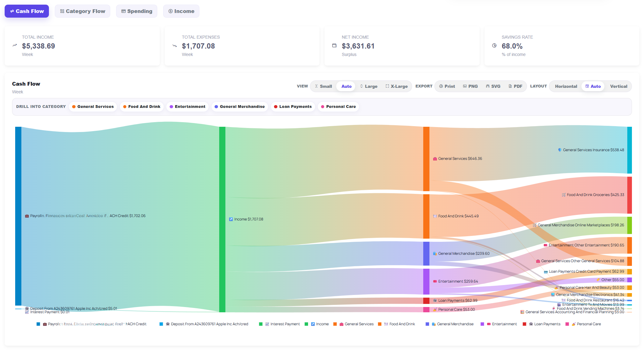Choose Auto layout option
The image size is (644, 350).
pyautogui.click(x=593, y=86)
